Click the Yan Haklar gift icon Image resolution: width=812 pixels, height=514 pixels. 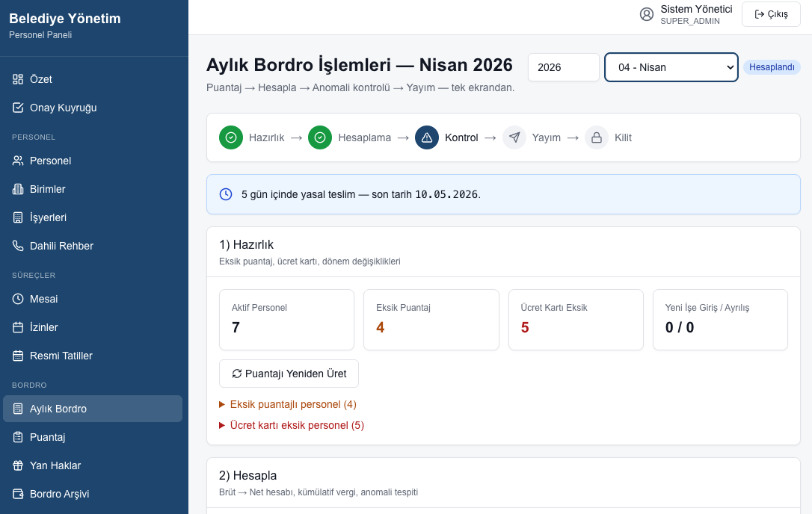click(x=18, y=465)
